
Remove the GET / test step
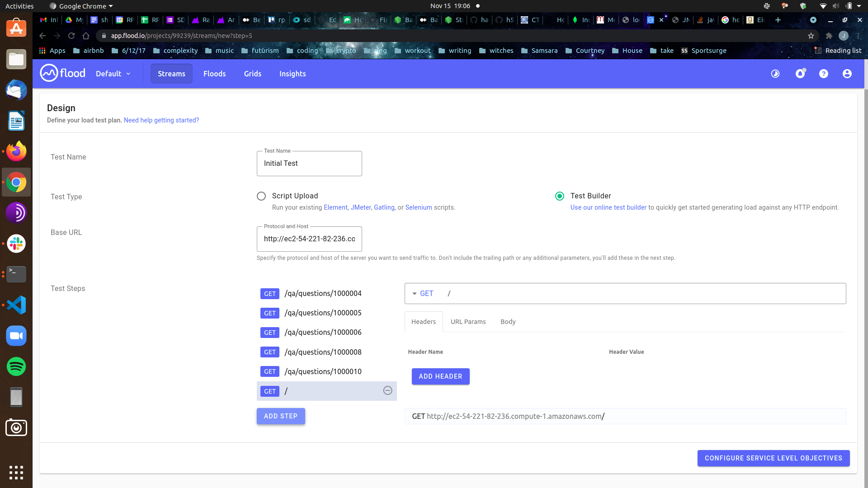pos(387,390)
